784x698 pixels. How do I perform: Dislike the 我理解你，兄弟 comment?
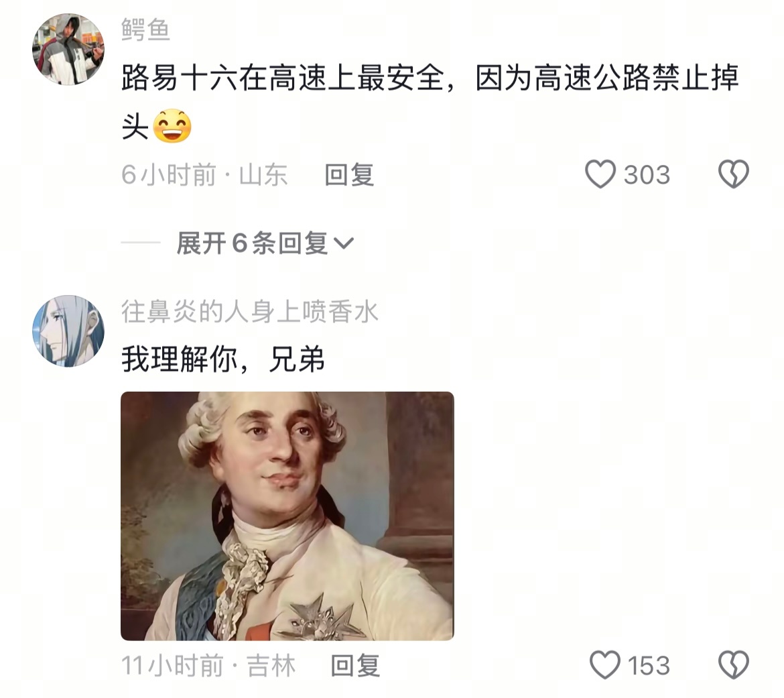coord(734,665)
